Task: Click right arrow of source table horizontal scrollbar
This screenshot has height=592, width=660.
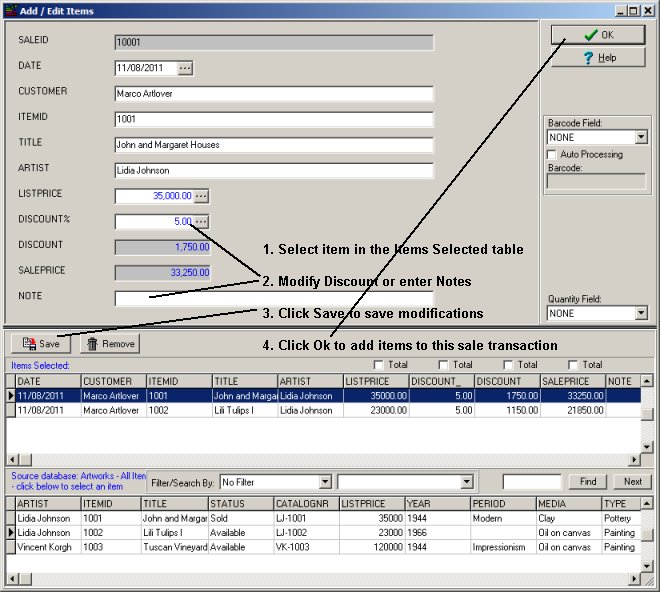Action: 634,579
